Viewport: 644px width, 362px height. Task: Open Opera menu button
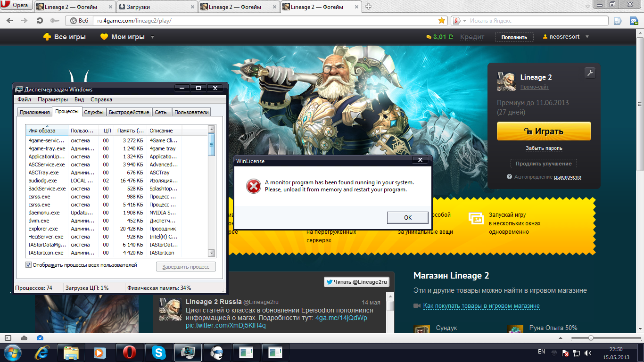coord(16,5)
